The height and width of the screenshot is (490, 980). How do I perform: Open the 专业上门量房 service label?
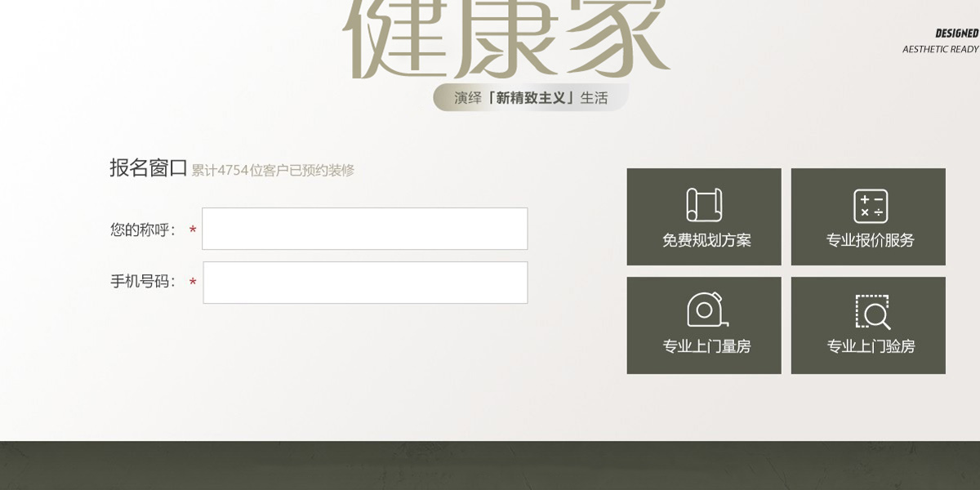point(706,346)
